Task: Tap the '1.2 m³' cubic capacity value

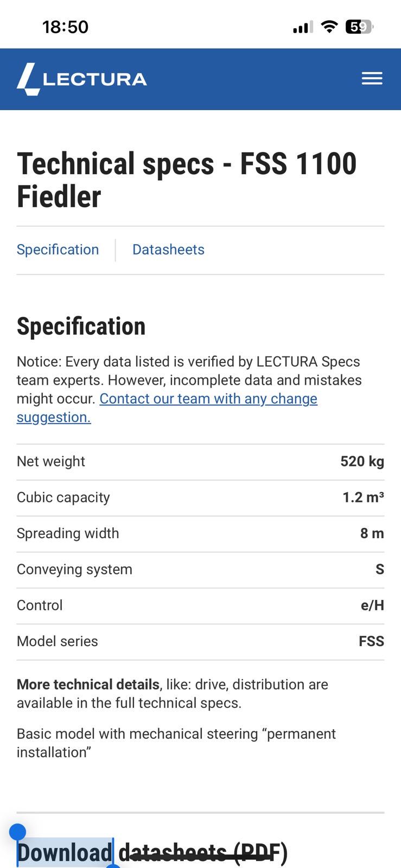Action: (x=363, y=497)
